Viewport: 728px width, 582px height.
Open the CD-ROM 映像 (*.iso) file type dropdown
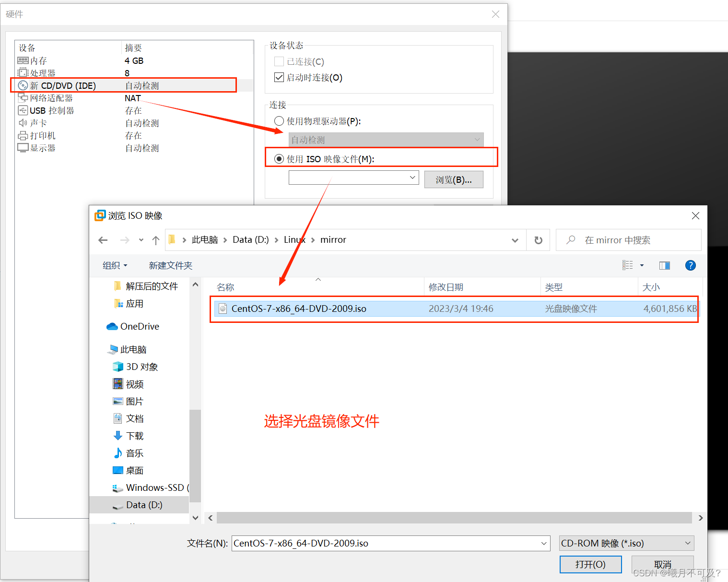tap(627, 543)
